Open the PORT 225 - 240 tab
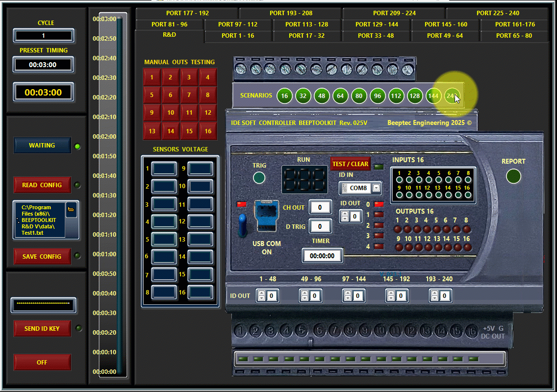The image size is (557, 392). click(x=498, y=13)
